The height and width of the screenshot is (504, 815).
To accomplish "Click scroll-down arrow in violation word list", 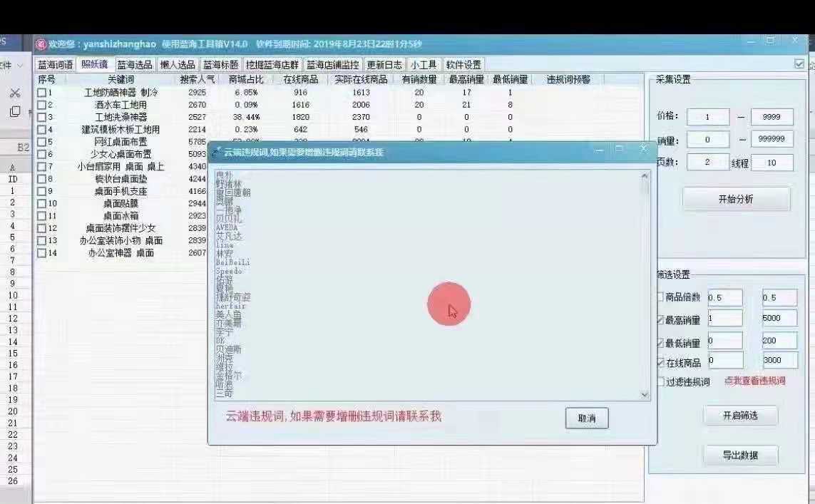I will click(645, 394).
